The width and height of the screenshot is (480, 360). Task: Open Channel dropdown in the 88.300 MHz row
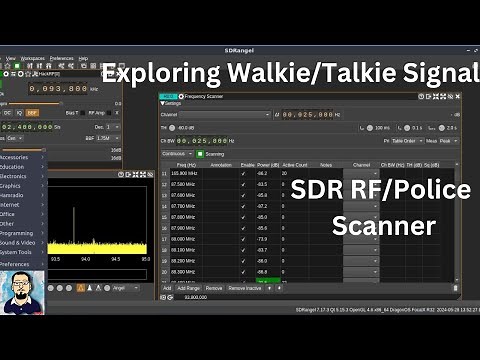pos(361,272)
